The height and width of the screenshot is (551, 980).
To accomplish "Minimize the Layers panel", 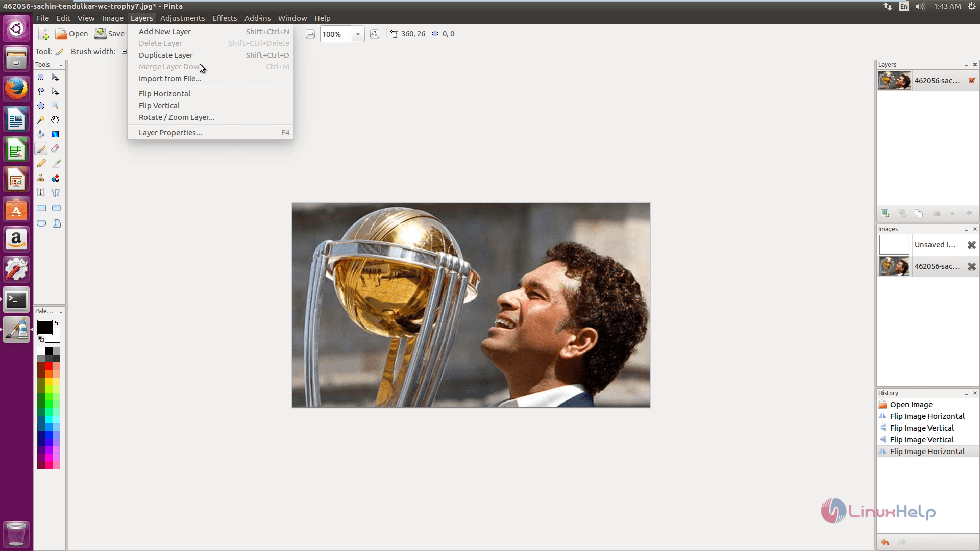I will [x=966, y=65].
